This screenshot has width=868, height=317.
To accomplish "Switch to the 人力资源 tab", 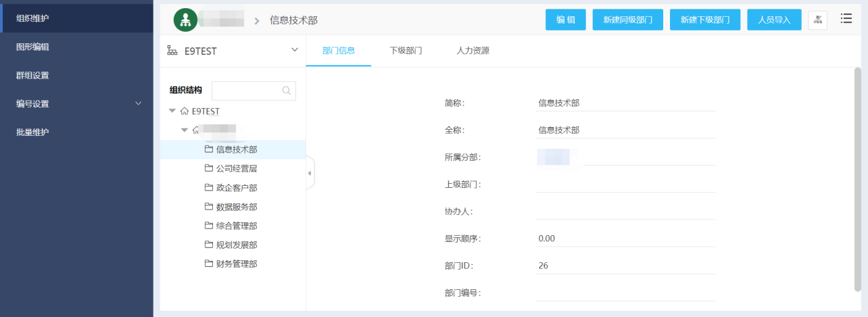I will (x=473, y=51).
